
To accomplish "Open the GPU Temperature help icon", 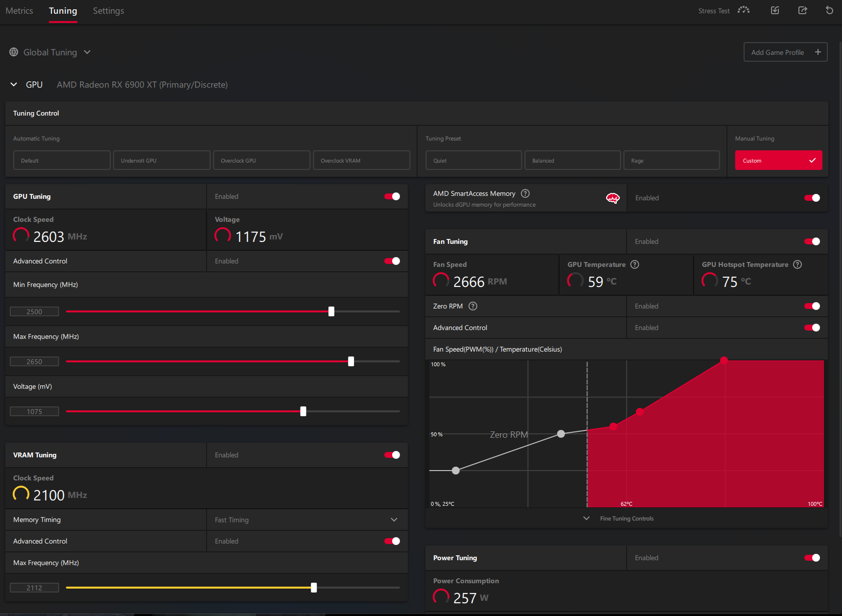I will tap(634, 264).
